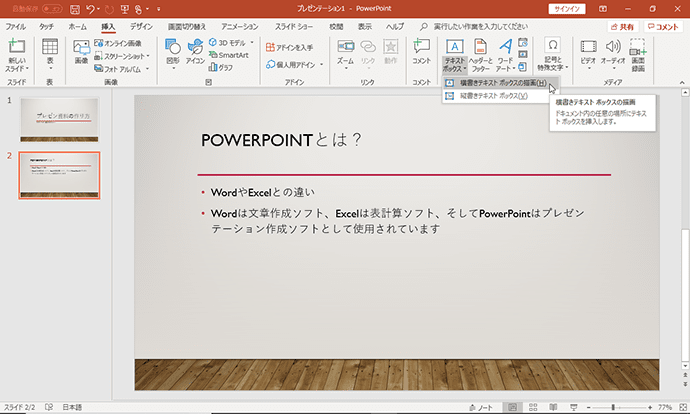This screenshot has width=690, height=414.
Task: Switch to reading view icon
Action: click(x=553, y=407)
